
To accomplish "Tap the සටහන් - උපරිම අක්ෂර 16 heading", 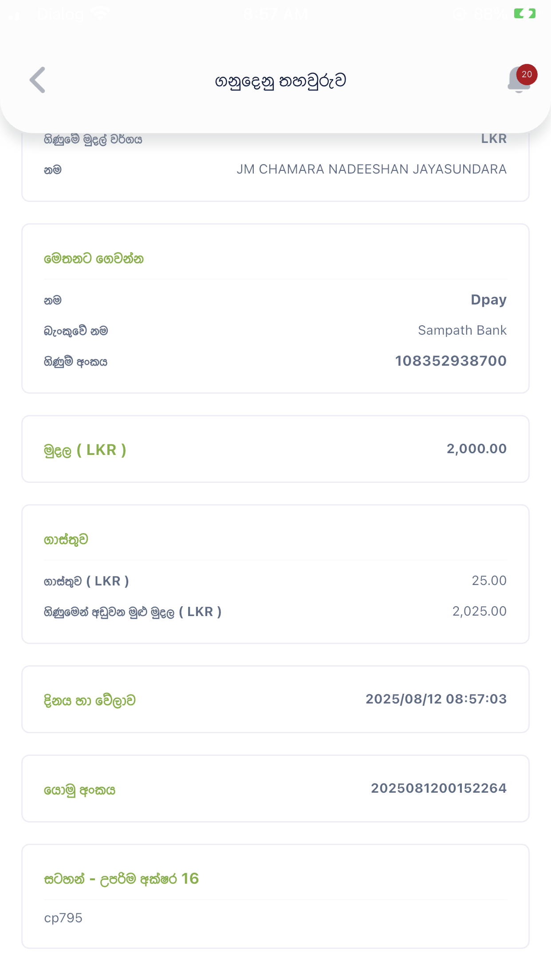I will [121, 879].
